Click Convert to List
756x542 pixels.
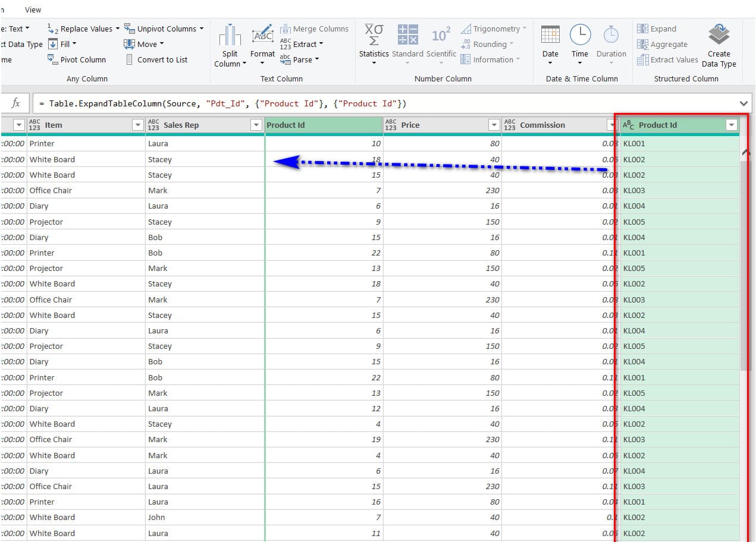coord(156,59)
